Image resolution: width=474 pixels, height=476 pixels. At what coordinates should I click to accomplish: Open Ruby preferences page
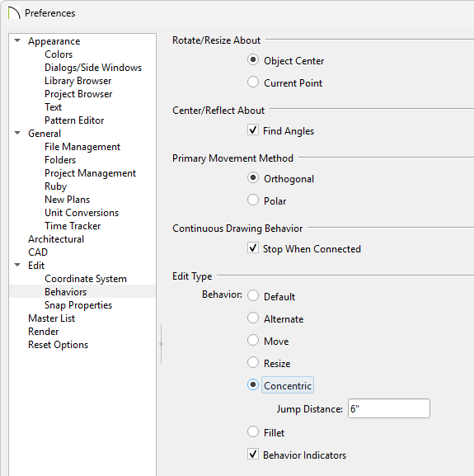click(55, 186)
